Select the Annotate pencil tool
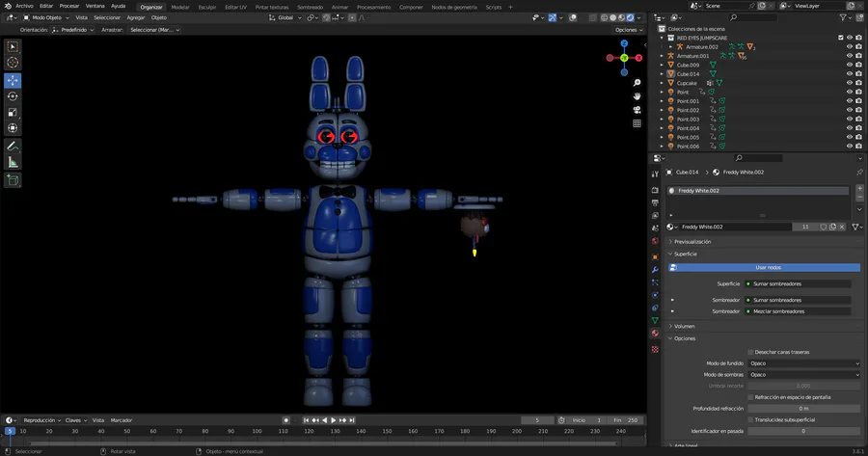 (13, 147)
